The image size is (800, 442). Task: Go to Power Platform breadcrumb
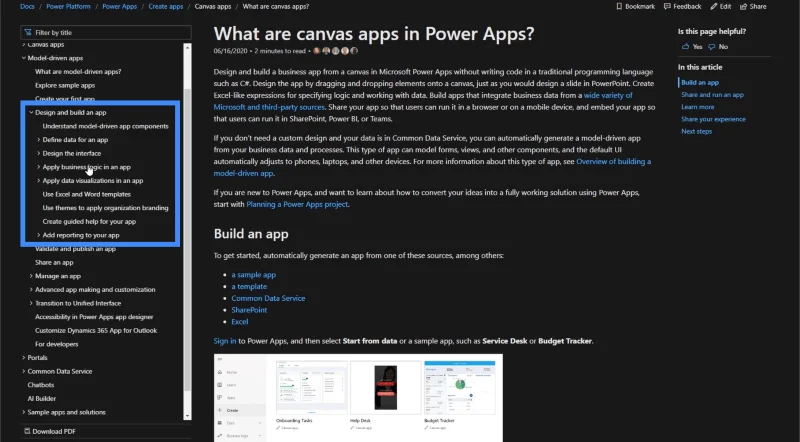point(68,7)
